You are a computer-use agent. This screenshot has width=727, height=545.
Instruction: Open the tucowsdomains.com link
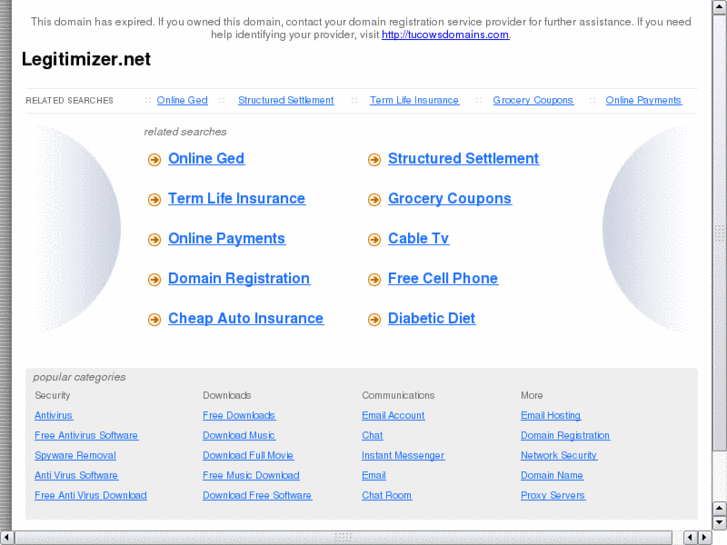(x=445, y=34)
